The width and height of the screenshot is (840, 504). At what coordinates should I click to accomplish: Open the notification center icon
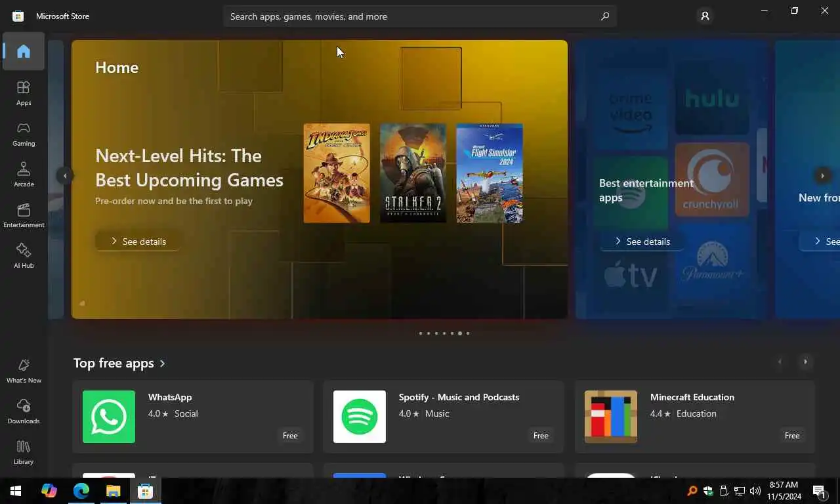[x=820, y=491]
